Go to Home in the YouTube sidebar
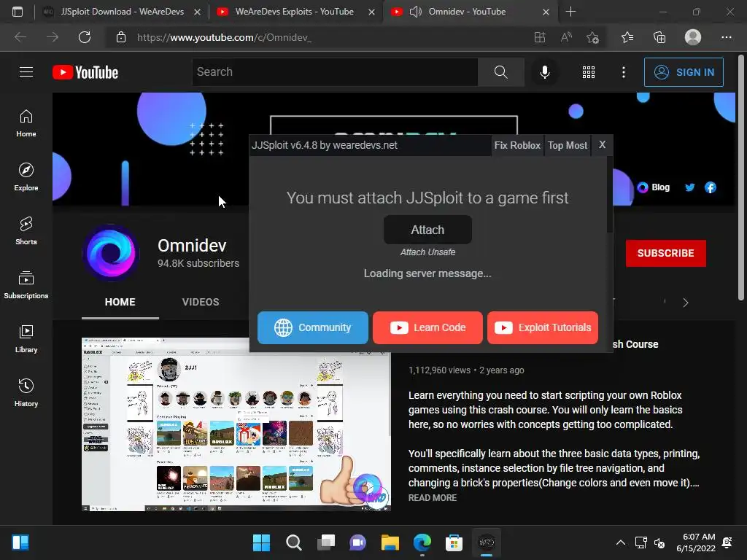Image resolution: width=747 pixels, height=560 pixels. tap(26, 122)
